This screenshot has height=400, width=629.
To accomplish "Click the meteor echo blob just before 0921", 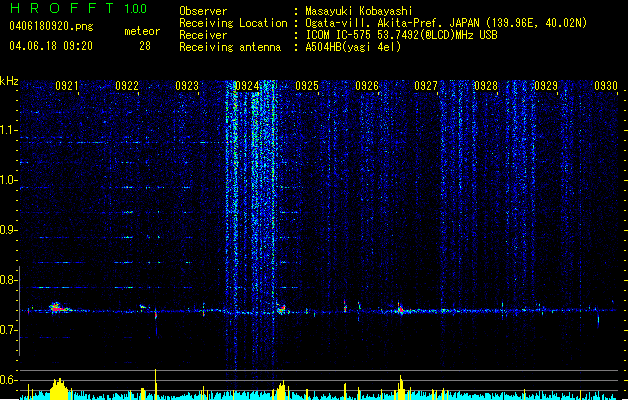I will coord(59,307).
